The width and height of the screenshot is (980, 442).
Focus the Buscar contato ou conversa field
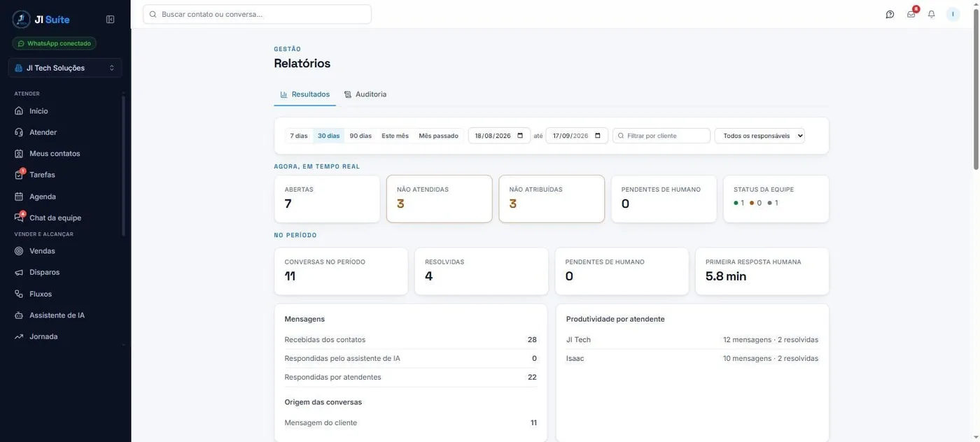click(257, 14)
